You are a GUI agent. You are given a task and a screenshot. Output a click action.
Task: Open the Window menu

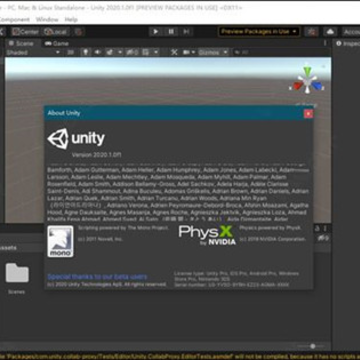[x=47, y=19]
